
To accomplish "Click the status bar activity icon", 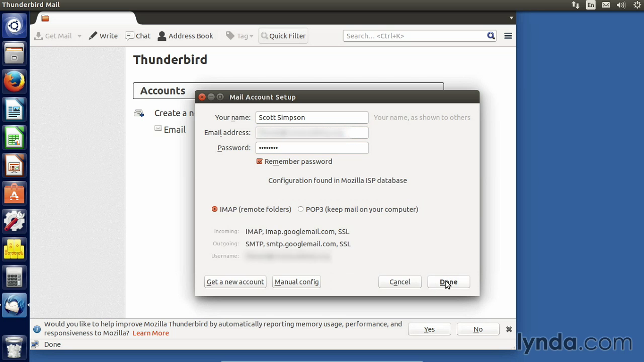I will click(x=35, y=344).
